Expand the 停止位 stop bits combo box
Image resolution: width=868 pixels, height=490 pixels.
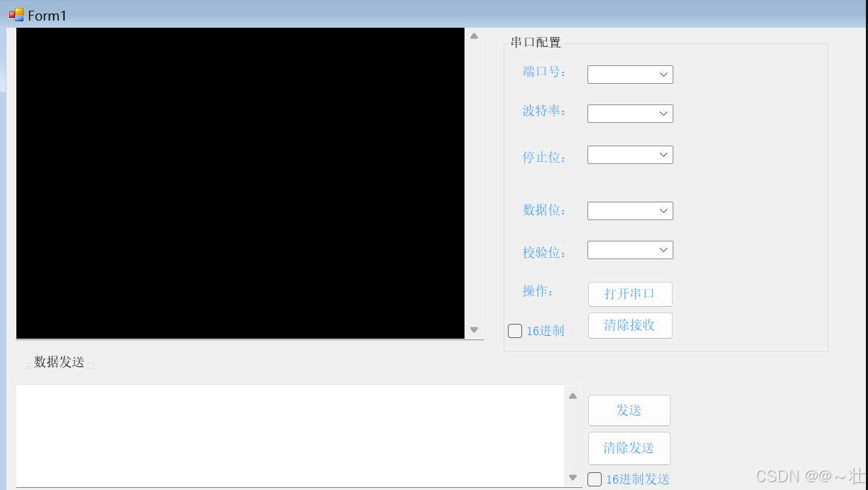pos(630,155)
